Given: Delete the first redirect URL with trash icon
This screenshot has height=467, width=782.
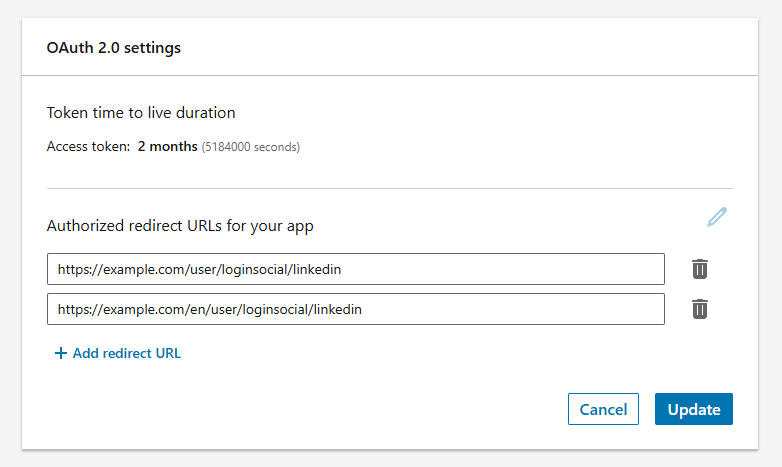Looking at the screenshot, I should click(x=700, y=269).
